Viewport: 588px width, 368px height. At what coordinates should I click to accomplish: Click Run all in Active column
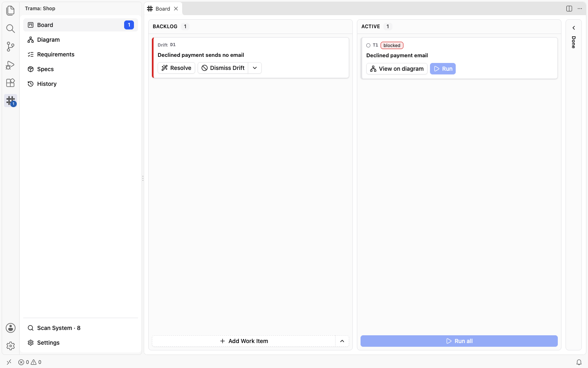tap(459, 341)
